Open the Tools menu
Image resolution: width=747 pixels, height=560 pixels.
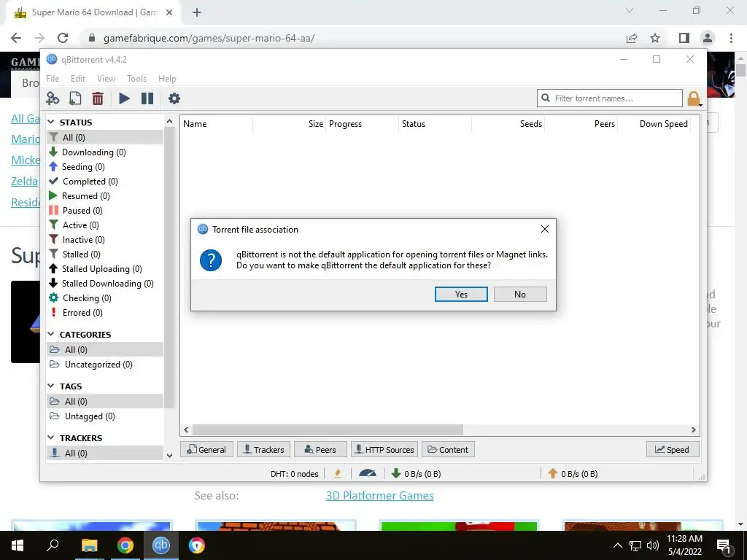(136, 79)
